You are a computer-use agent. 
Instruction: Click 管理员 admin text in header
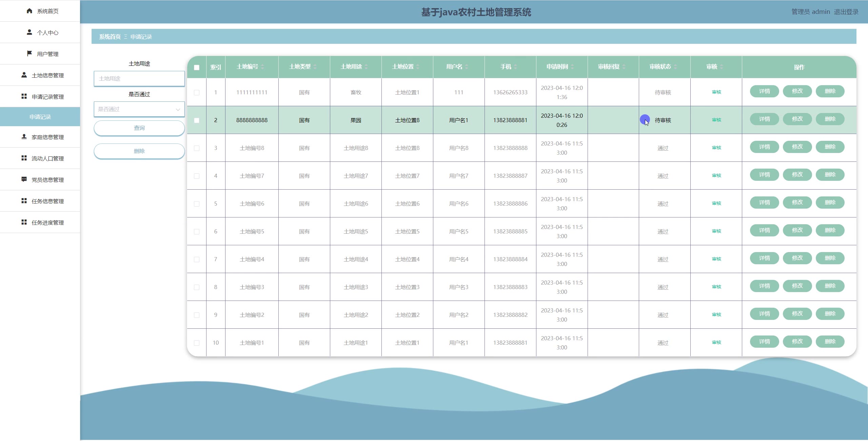811,12
